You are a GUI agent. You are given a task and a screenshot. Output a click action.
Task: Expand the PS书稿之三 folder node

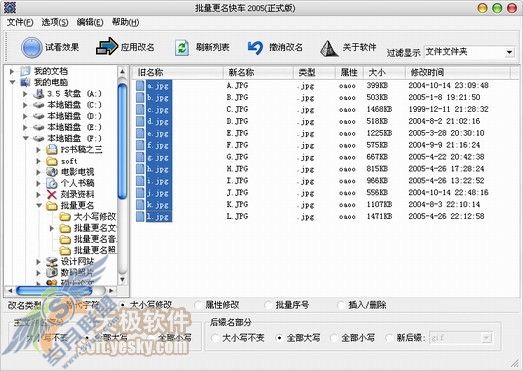point(38,150)
